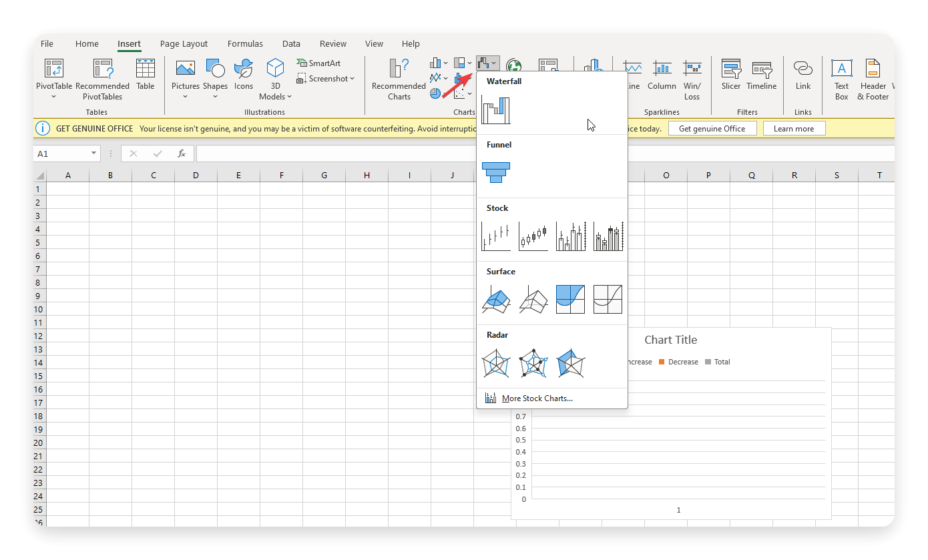Insert a Column sparkline
This screenshot has height=560, width=928.
pyautogui.click(x=662, y=75)
